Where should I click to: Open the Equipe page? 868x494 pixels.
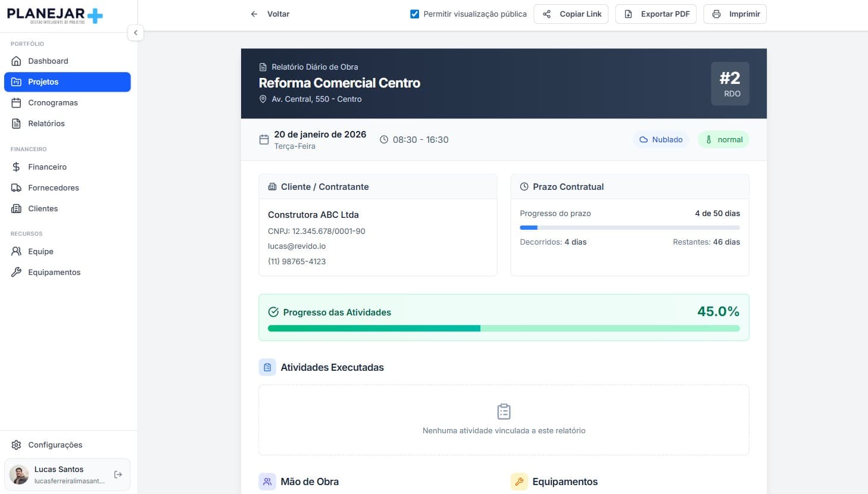point(40,251)
